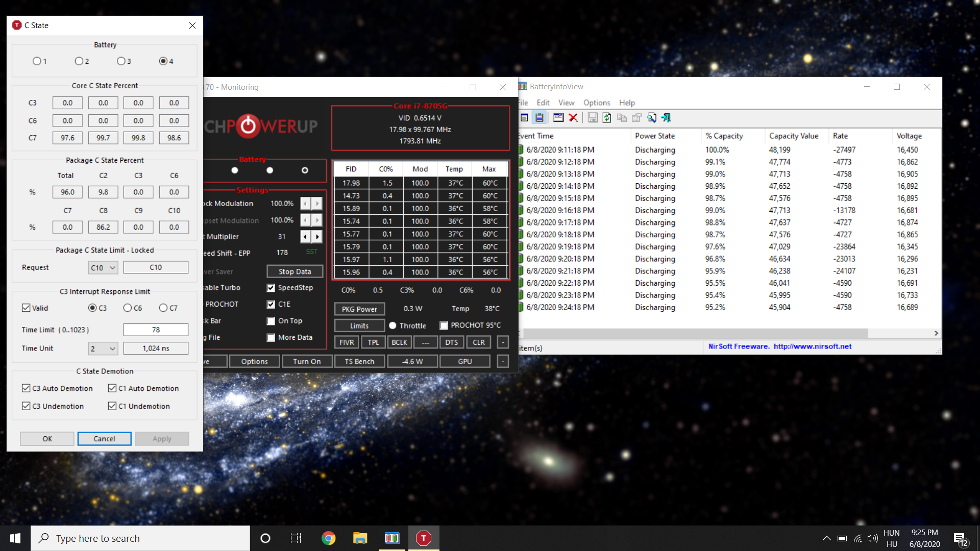Increase Set Multiplier with right arrow
Screen dimensions: 980x551
317,237
